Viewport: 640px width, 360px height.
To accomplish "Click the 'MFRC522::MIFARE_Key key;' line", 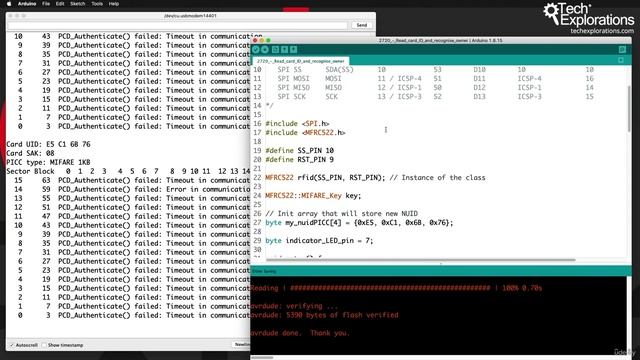I will pos(313,196).
